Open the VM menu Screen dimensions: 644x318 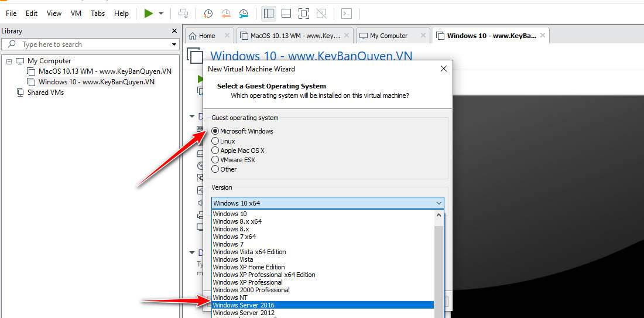[x=76, y=13]
